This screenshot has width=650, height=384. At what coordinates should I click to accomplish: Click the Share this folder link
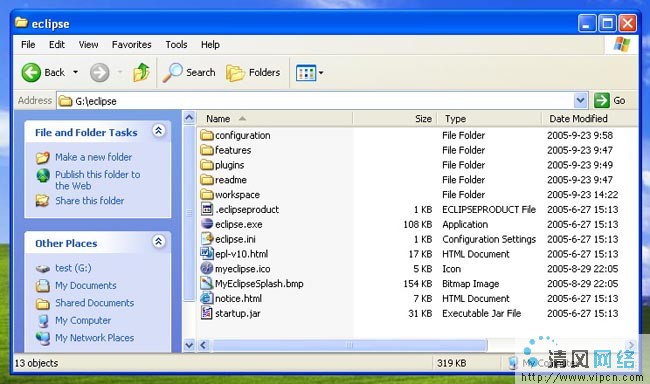(x=90, y=201)
